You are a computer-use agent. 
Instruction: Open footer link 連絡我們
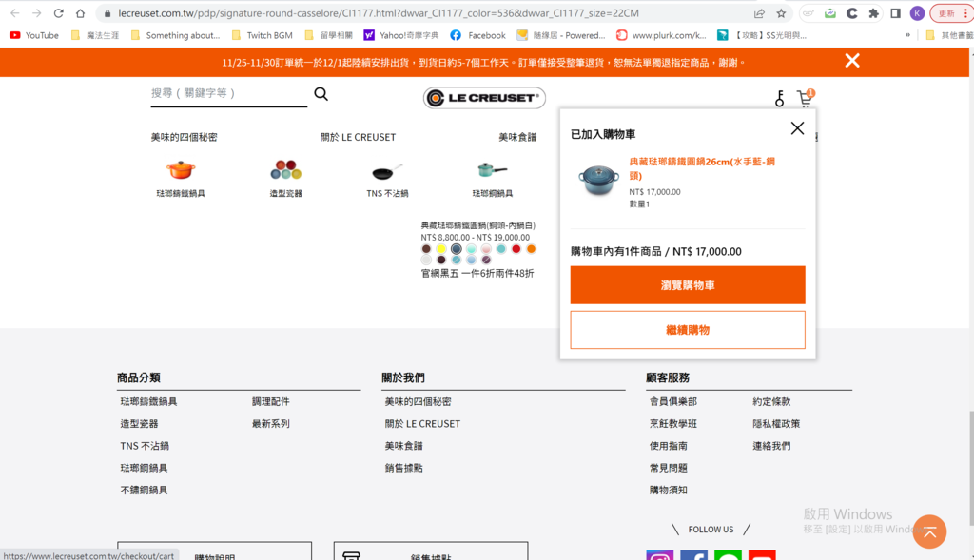(x=771, y=446)
